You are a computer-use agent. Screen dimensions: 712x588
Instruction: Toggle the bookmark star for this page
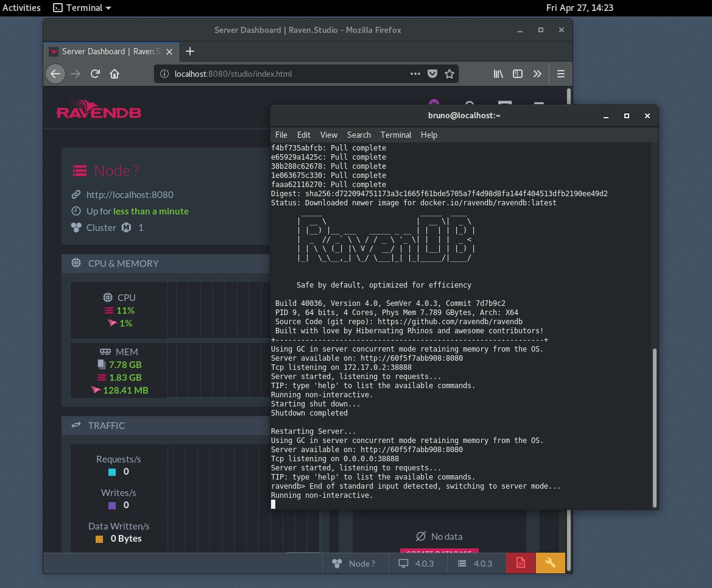click(x=449, y=73)
